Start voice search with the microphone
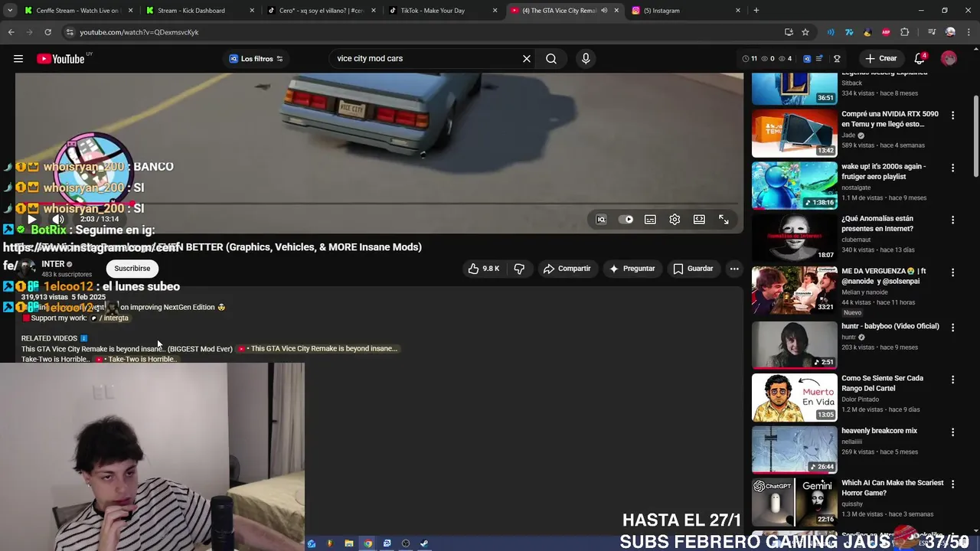Viewport: 980px width, 551px height. click(x=586, y=59)
